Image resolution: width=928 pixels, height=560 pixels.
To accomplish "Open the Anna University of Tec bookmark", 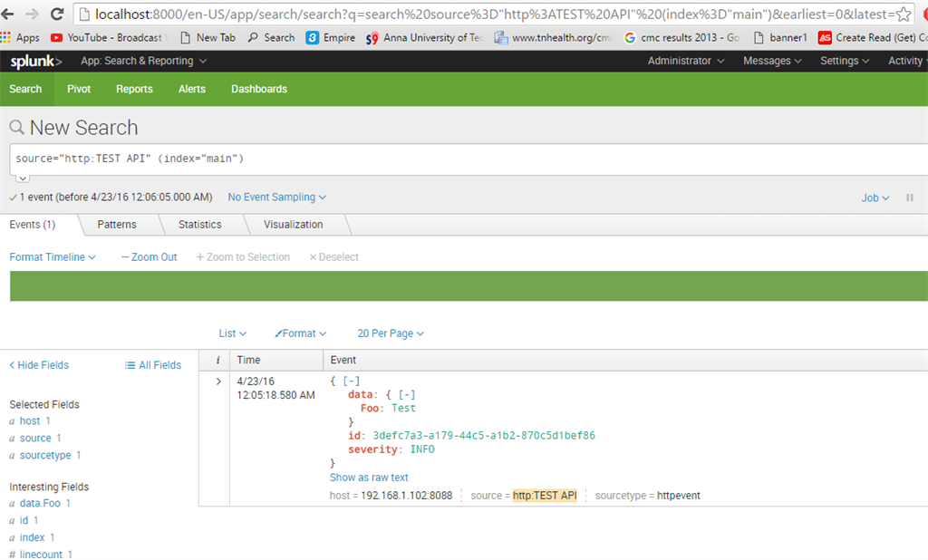I will (424, 37).
